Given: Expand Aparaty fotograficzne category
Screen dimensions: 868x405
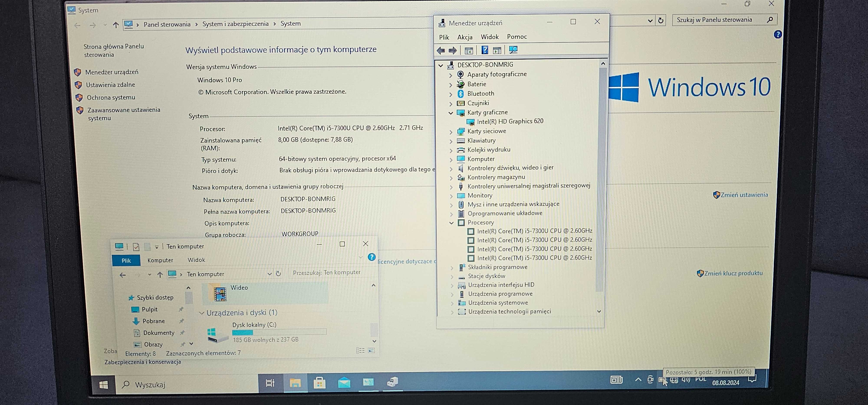Looking at the screenshot, I should pos(450,75).
